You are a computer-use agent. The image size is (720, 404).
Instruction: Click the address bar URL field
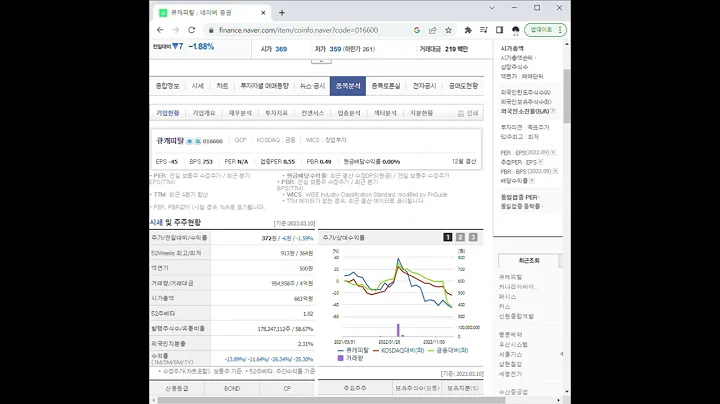(x=298, y=30)
